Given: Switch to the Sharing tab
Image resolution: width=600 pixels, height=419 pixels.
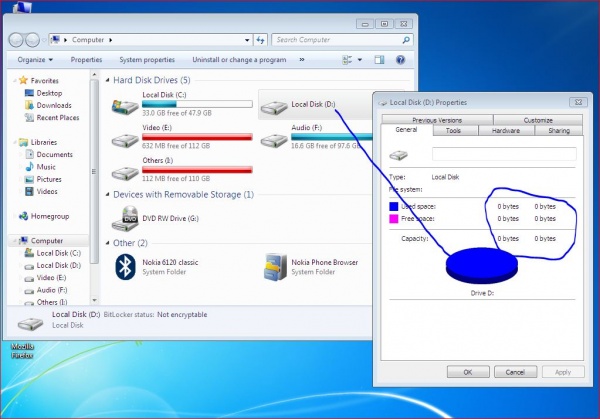Looking at the screenshot, I should pyautogui.click(x=559, y=130).
